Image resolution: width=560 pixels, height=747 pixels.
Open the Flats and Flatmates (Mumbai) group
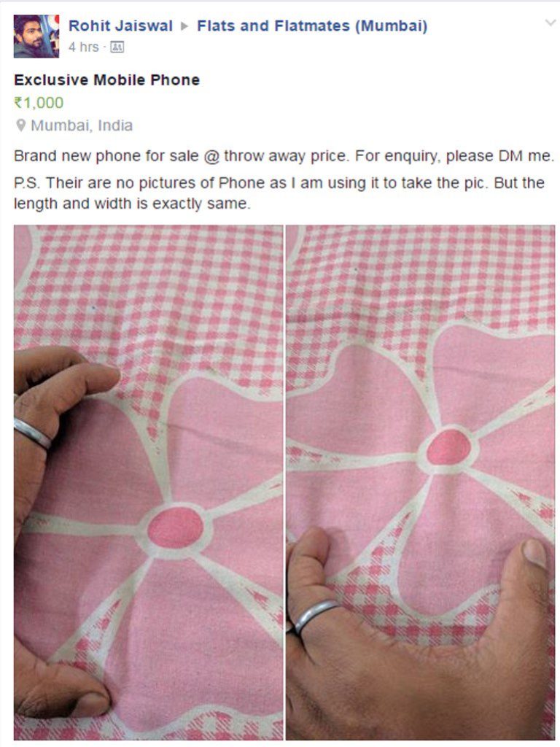[312, 26]
